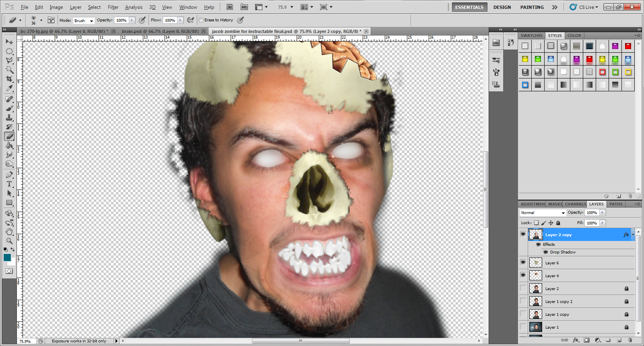This screenshot has width=644, height=346.
Task: Launch Mini Bridge from the menu bar
Action: tap(244, 7)
